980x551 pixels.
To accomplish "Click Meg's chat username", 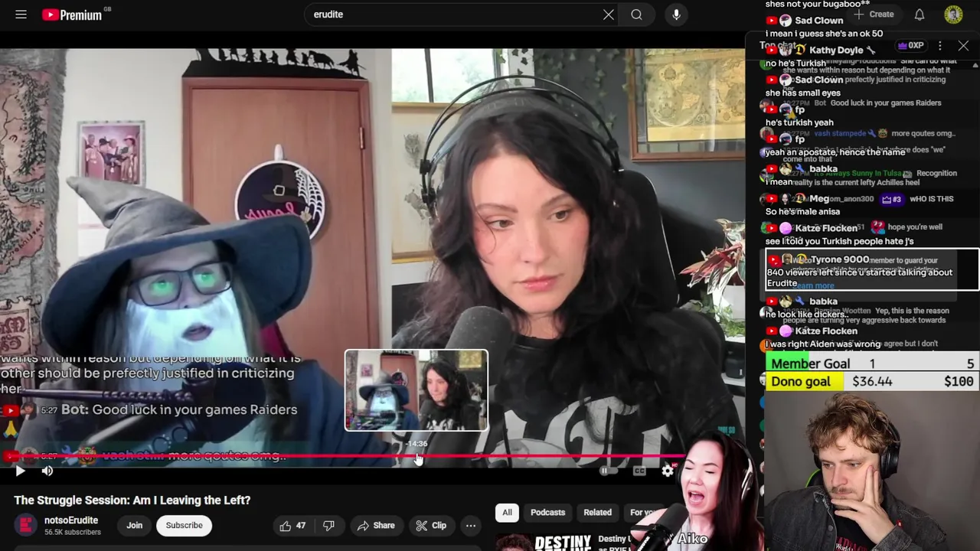I will (x=819, y=198).
